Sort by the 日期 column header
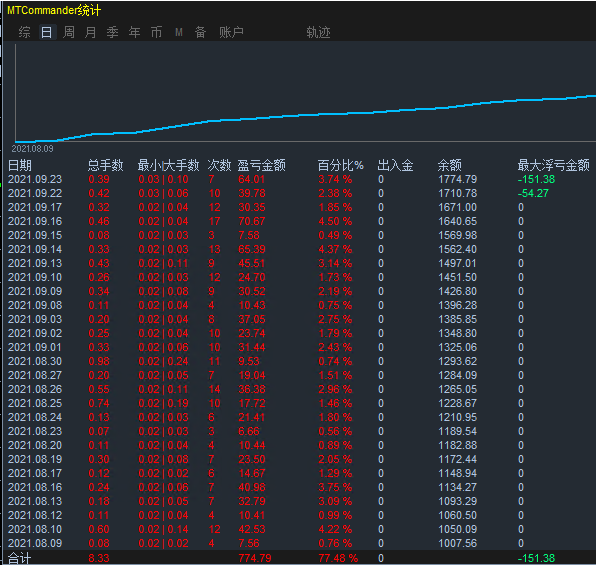The width and height of the screenshot is (596, 565). click(x=20, y=165)
